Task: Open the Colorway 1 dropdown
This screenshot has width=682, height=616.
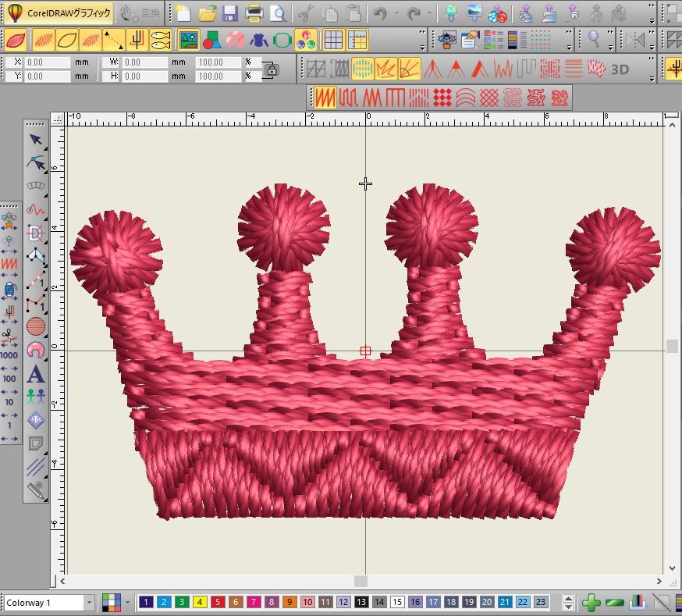Action: [x=89, y=603]
